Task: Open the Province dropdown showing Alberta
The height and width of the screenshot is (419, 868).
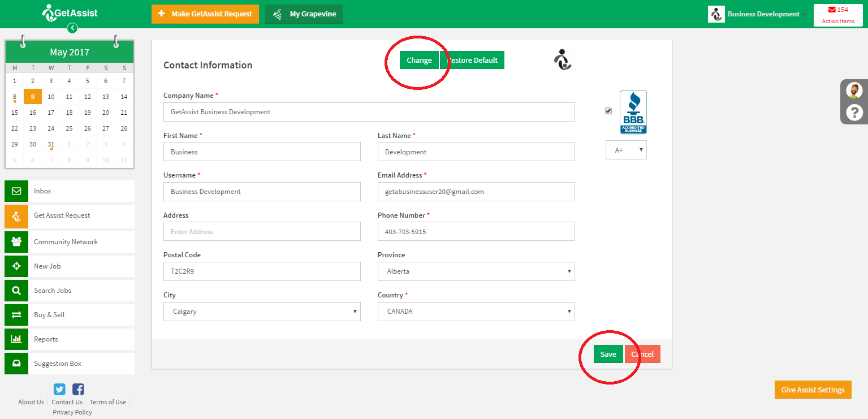Action: [476, 271]
